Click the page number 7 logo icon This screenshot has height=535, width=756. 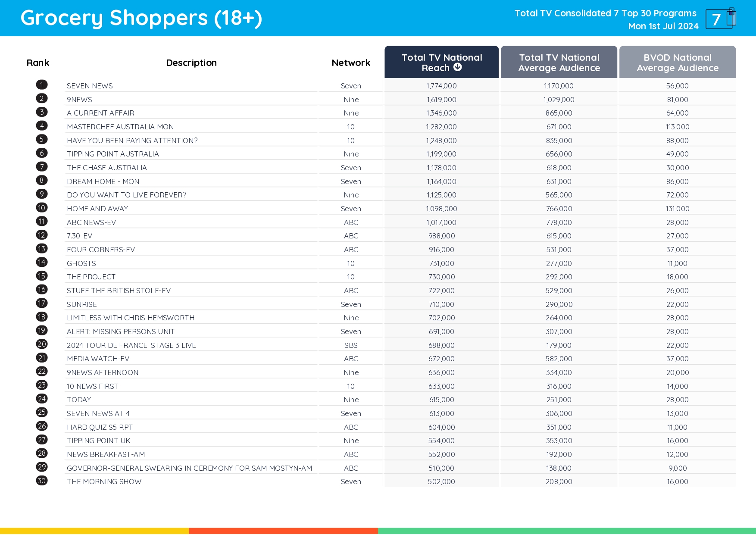[x=720, y=19]
